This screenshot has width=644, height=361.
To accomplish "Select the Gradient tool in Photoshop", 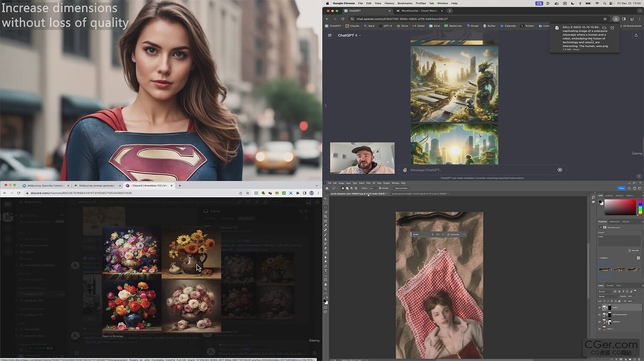I will coord(325,253).
